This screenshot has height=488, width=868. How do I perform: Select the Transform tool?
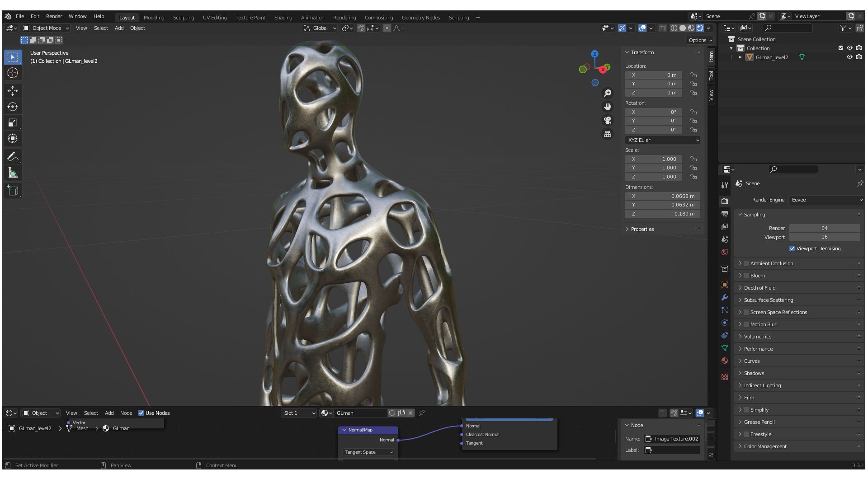[x=13, y=138]
